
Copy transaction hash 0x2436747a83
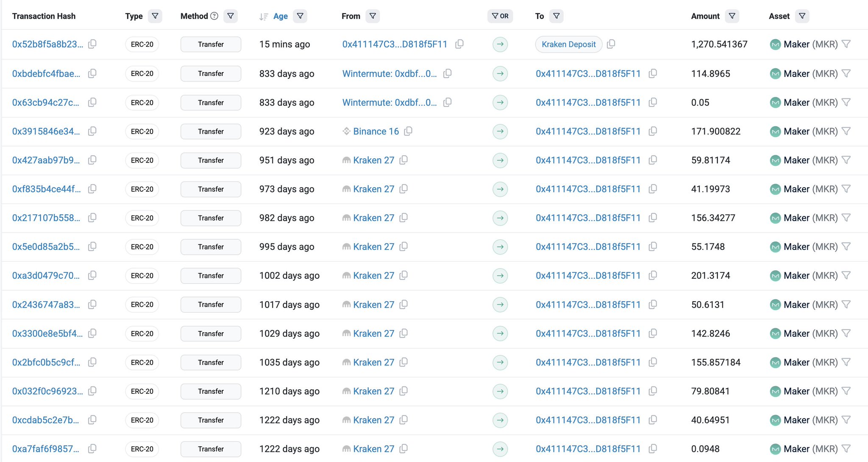(92, 305)
